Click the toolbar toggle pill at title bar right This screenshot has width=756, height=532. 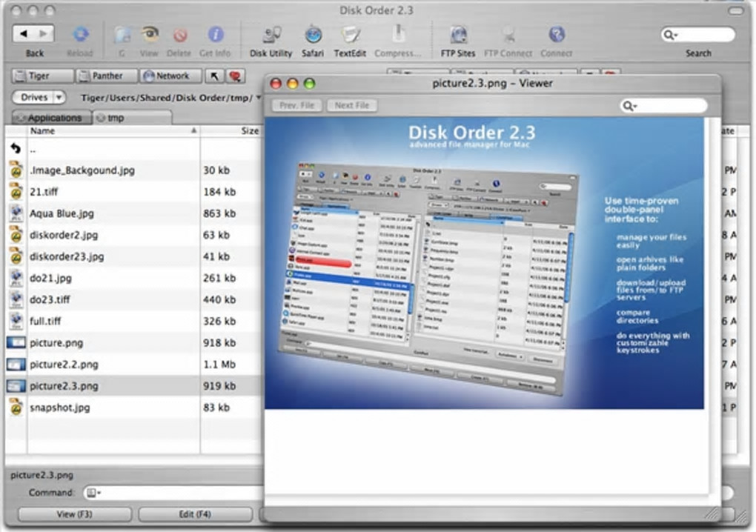(x=735, y=10)
